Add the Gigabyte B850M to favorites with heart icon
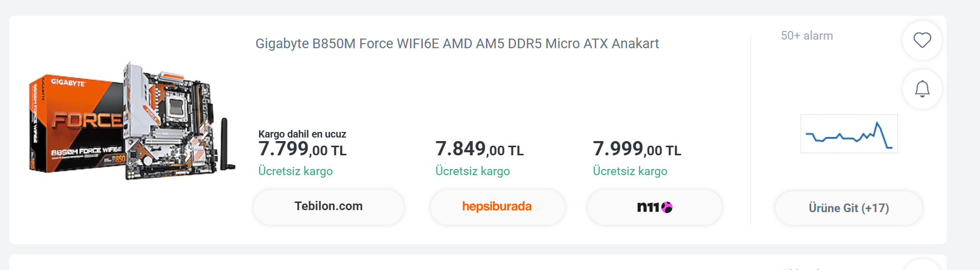The height and width of the screenshot is (270, 980). pos(922,40)
